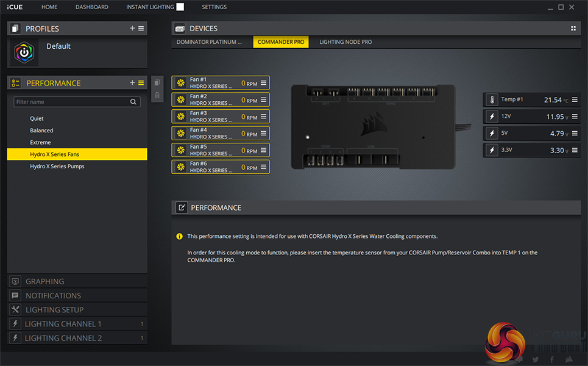Switch to Lighting Node Pro tab
This screenshot has height=366, width=588.
click(x=345, y=42)
